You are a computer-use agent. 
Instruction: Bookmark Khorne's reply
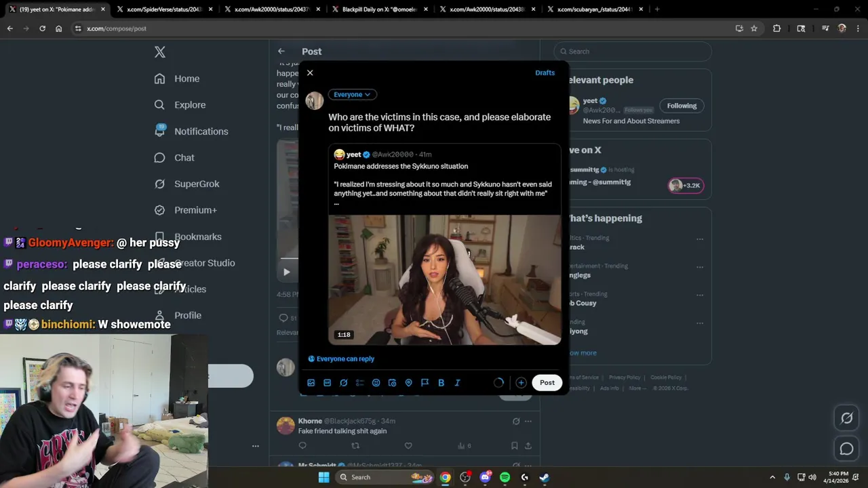(x=515, y=445)
